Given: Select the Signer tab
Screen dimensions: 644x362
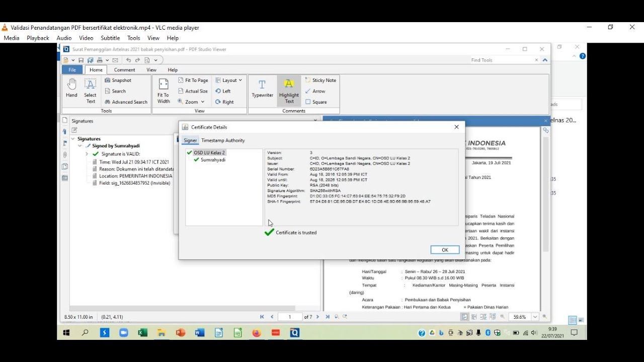Looking at the screenshot, I should coord(190,140).
